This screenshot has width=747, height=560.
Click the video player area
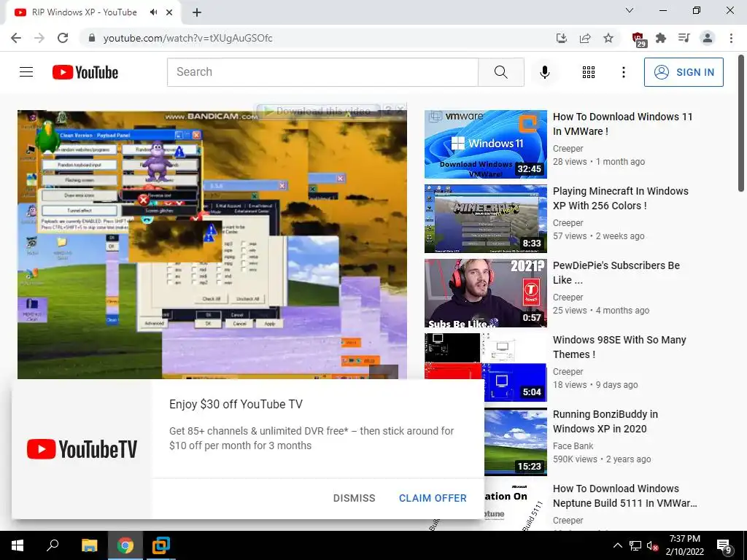point(212,244)
